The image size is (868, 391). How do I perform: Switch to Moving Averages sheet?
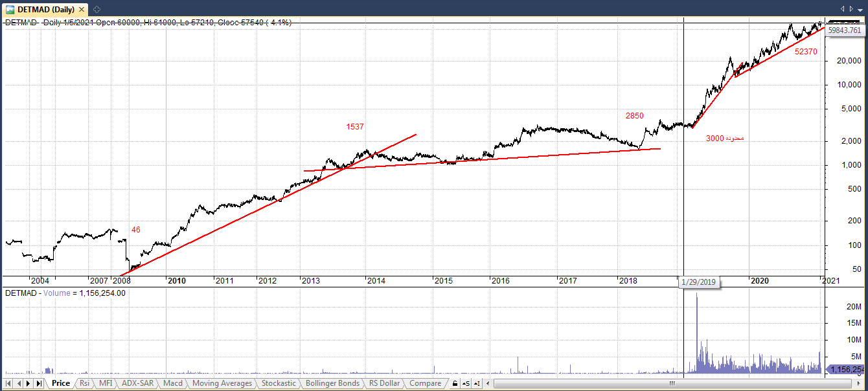222,383
